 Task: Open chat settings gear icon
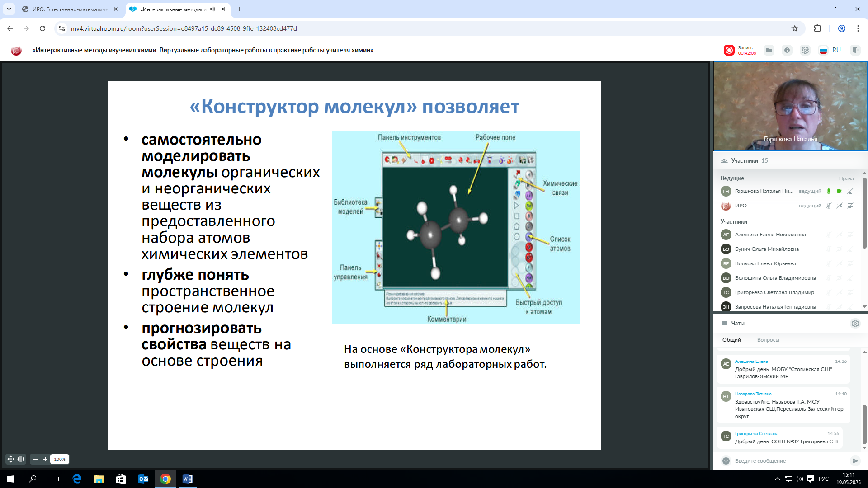click(x=855, y=324)
